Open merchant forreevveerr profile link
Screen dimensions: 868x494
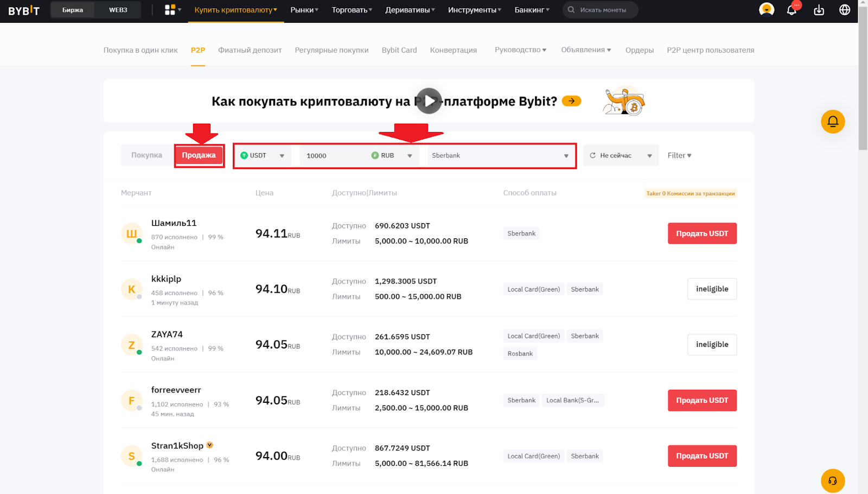click(176, 390)
